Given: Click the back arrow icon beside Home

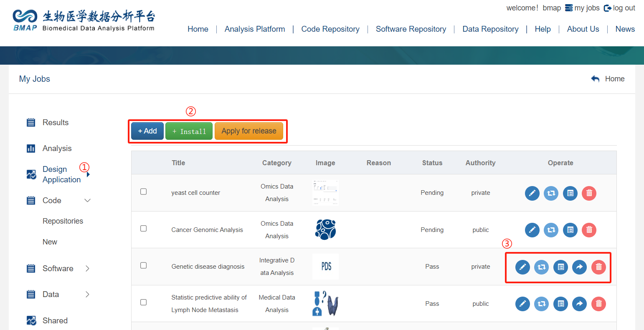Looking at the screenshot, I should [x=595, y=79].
